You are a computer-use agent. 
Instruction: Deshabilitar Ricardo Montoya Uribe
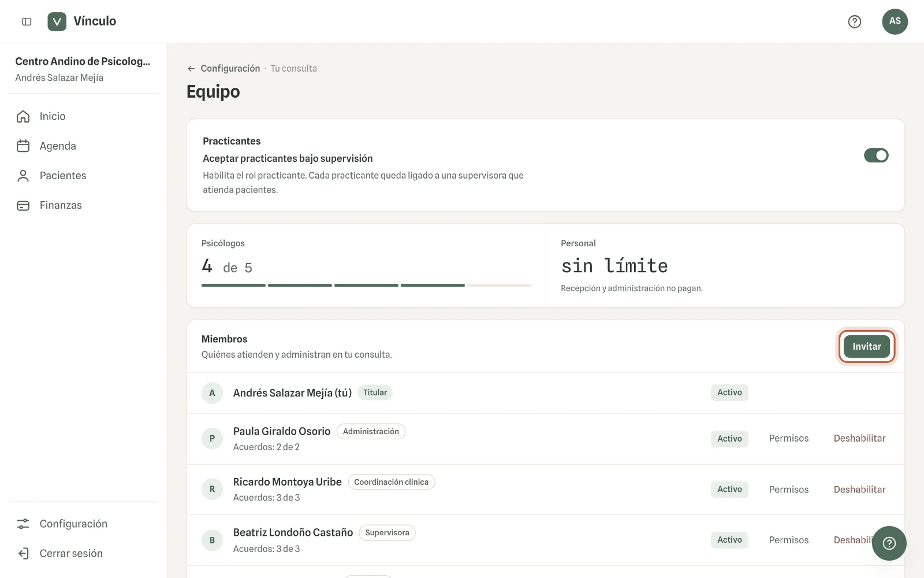[x=859, y=489]
